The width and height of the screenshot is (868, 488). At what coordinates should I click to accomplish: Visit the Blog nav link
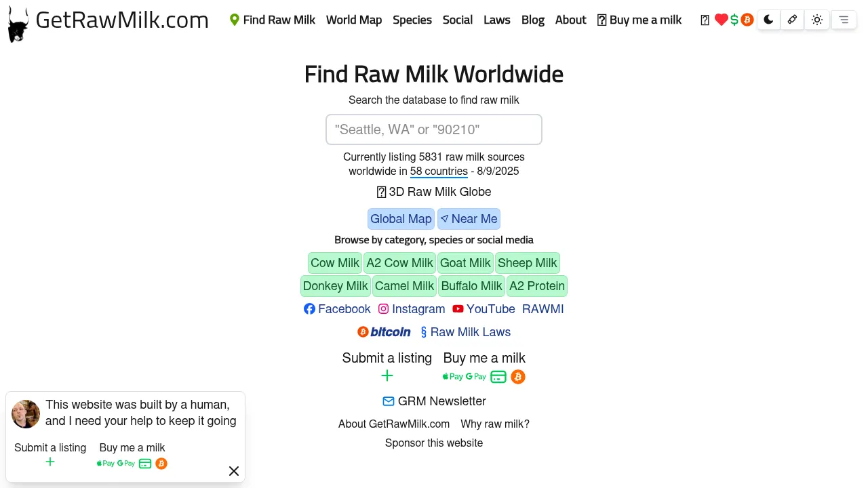point(533,20)
